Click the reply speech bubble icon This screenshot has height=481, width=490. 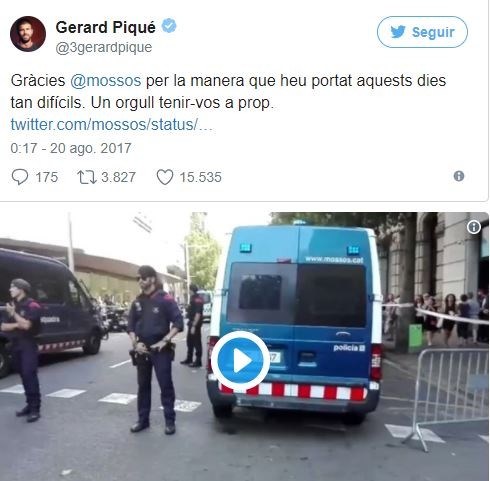[x=20, y=177]
